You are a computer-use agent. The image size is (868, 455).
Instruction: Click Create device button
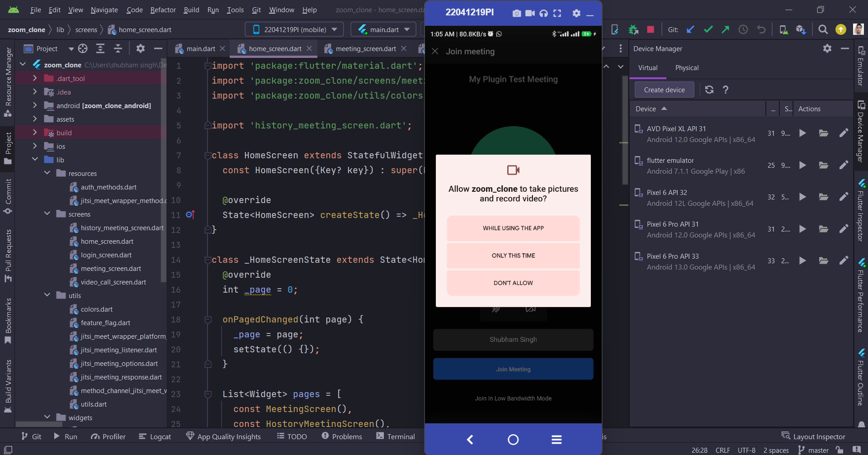coord(664,90)
